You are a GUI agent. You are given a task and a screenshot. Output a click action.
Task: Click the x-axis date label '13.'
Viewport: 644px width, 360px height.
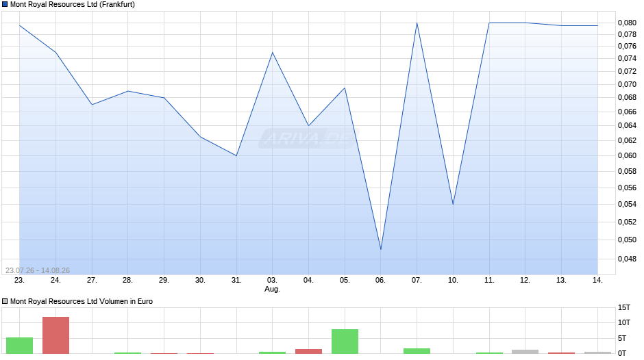point(562,281)
